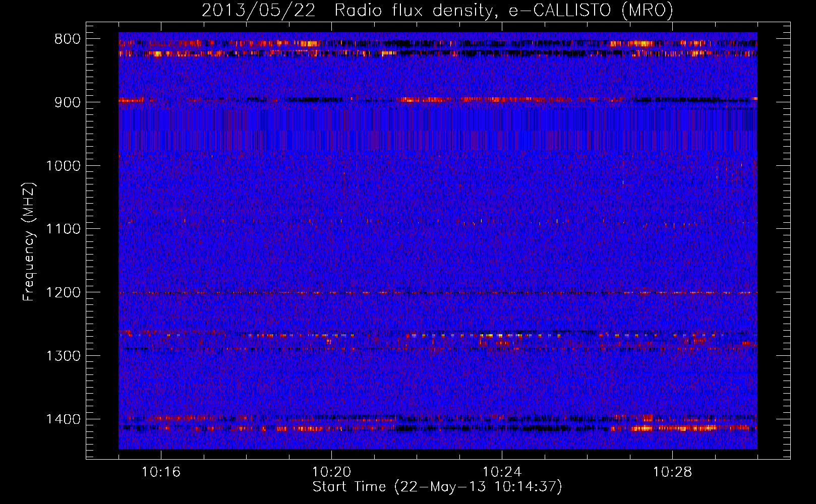Click the '1300' frequency axis label
This screenshot has width=816, height=504.
[64, 356]
